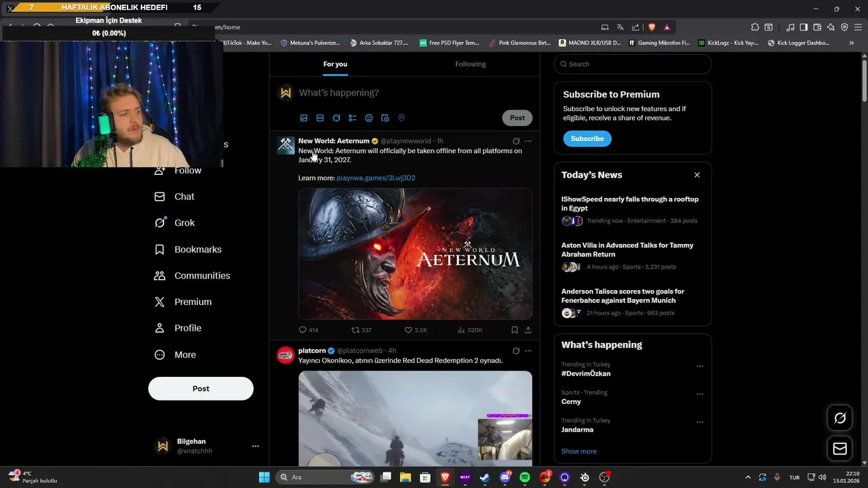Open Aston Villa Tammy Abraham news story

point(632,256)
